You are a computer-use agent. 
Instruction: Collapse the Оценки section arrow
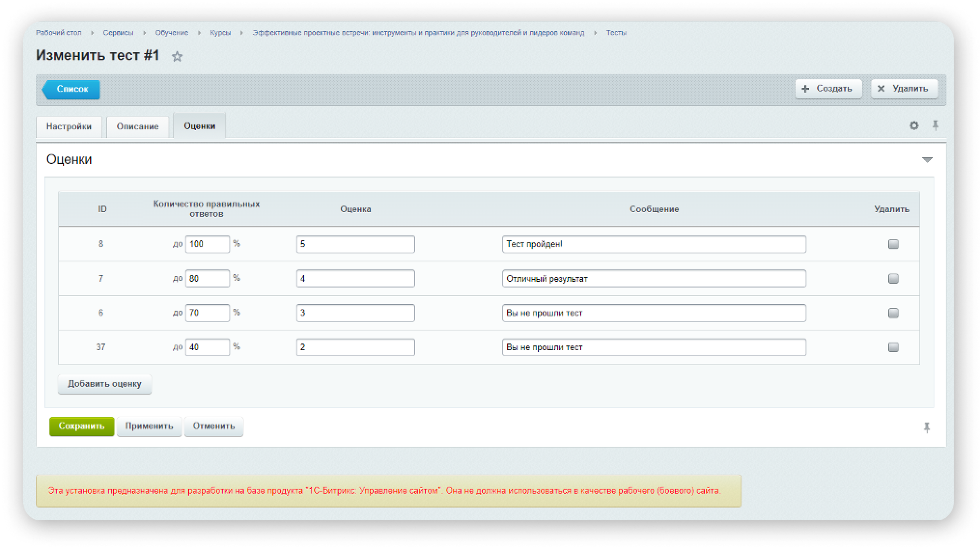[x=927, y=160]
